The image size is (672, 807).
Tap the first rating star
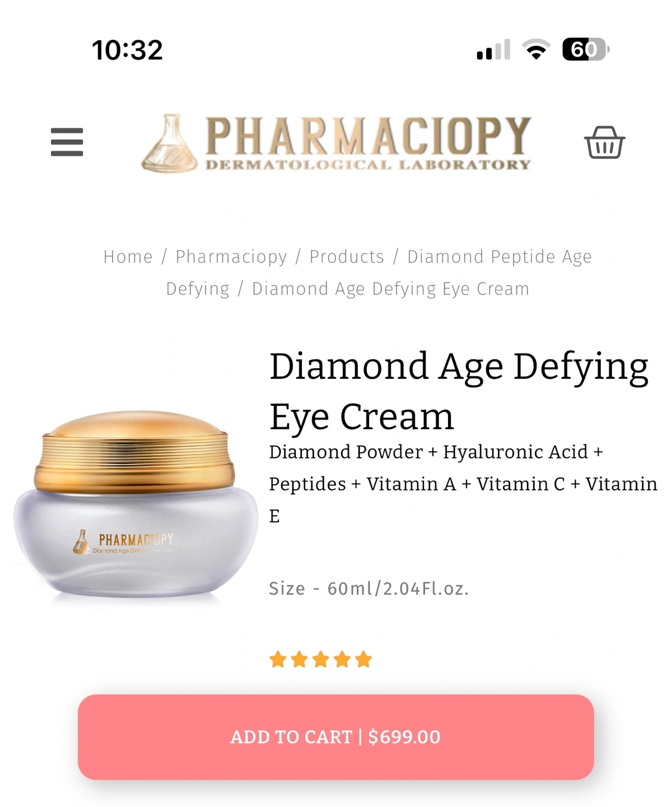point(278,660)
